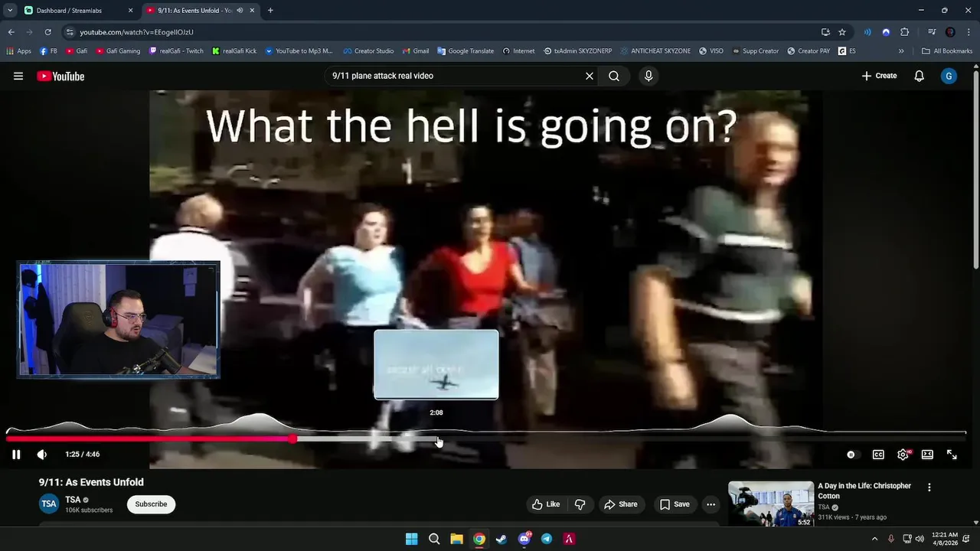Open the A Day in the Life thumbnail
The width and height of the screenshot is (980, 551).
coord(771,504)
